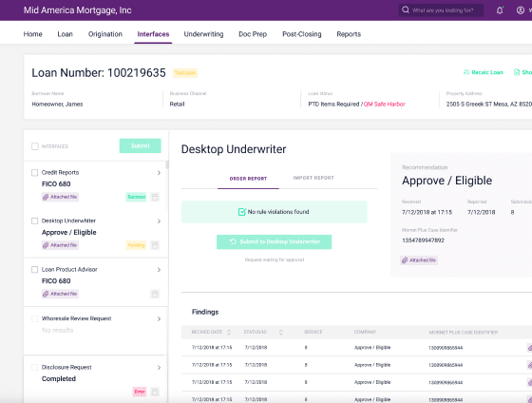Screen dimensions: 532x403
Task: Click the case identifier 1354789947892
Action: tap(423, 240)
